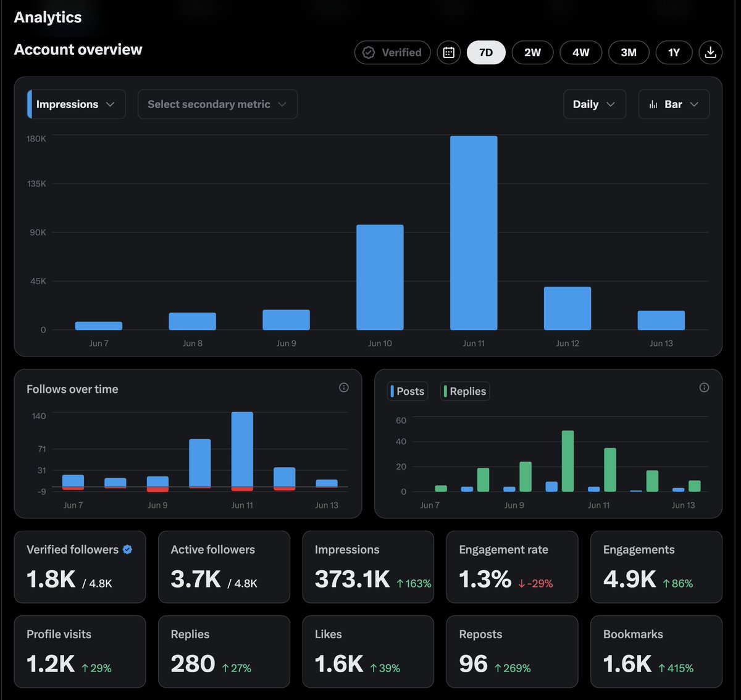Viewport: 741px width, 700px height.
Task: Open the Engagements 4.9K card
Action: 656,567
